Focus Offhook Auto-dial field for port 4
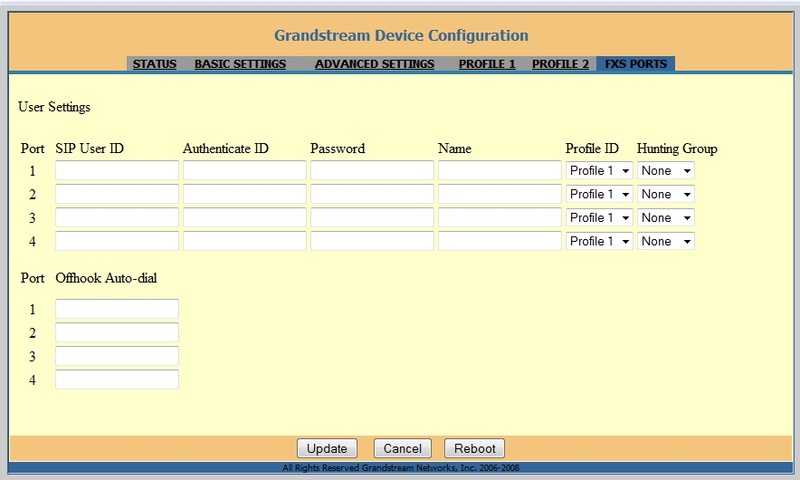The width and height of the screenshot is (800, 480). 117,379
